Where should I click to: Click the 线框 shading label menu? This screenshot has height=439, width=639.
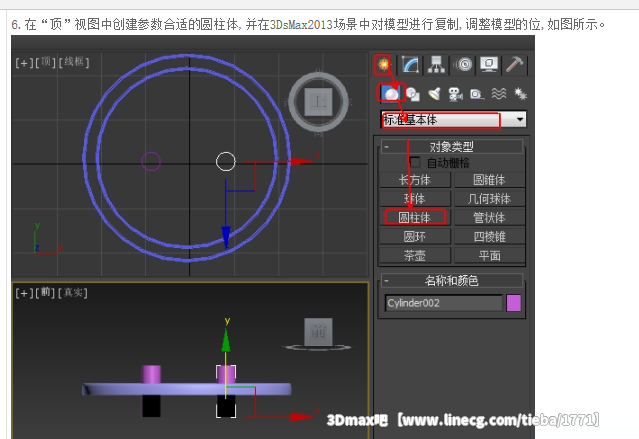(x=74, y=62)
